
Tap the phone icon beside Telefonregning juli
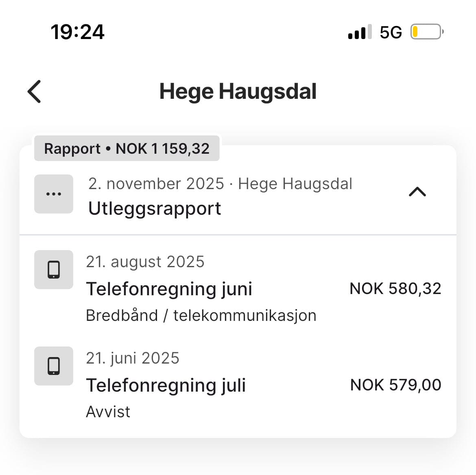coord(53,366)
